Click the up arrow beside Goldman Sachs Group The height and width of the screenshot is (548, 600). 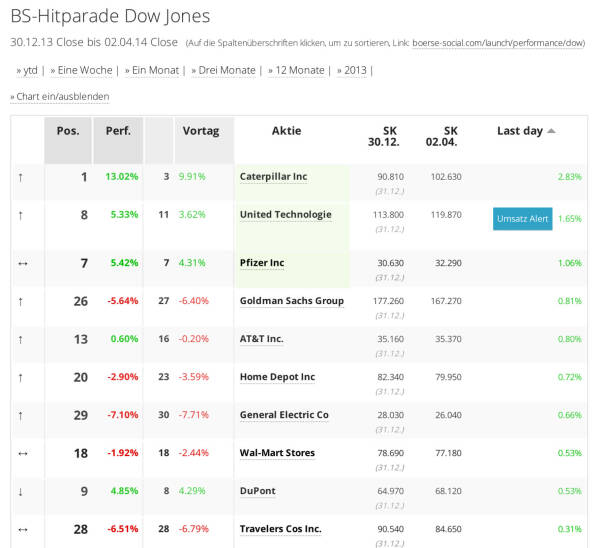tap(20, 301)
